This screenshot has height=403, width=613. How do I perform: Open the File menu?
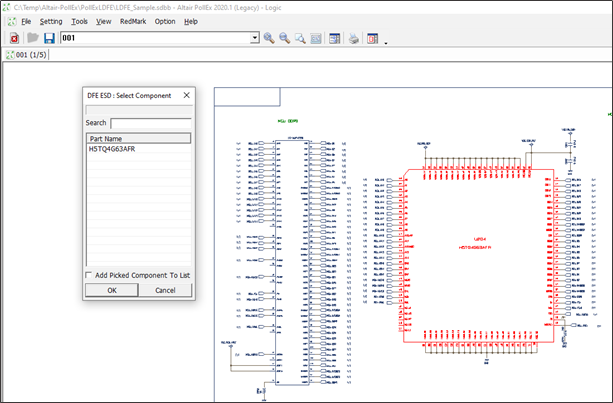coord(26,21)
